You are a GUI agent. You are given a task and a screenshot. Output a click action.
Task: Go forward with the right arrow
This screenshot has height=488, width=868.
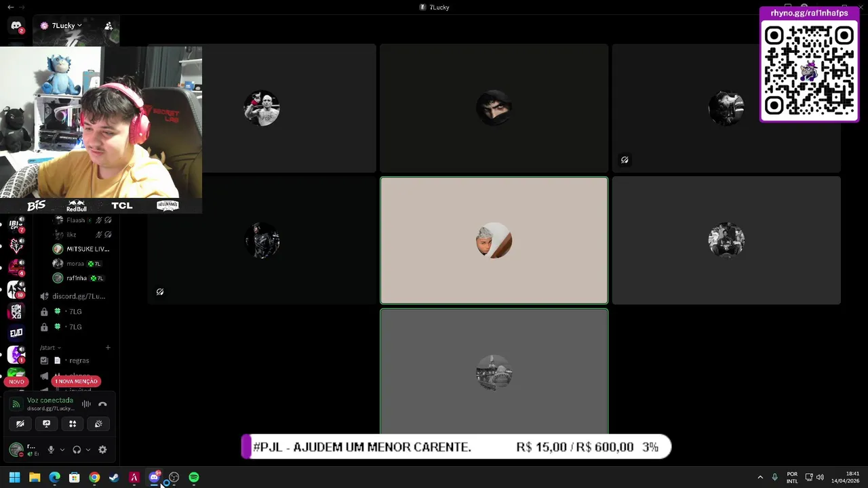(x=22, y=7)
